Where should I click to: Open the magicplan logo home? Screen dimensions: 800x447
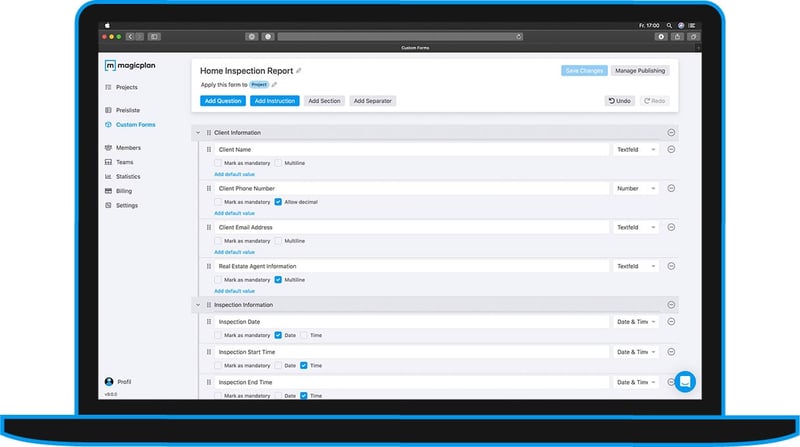(x=130, y=65)
